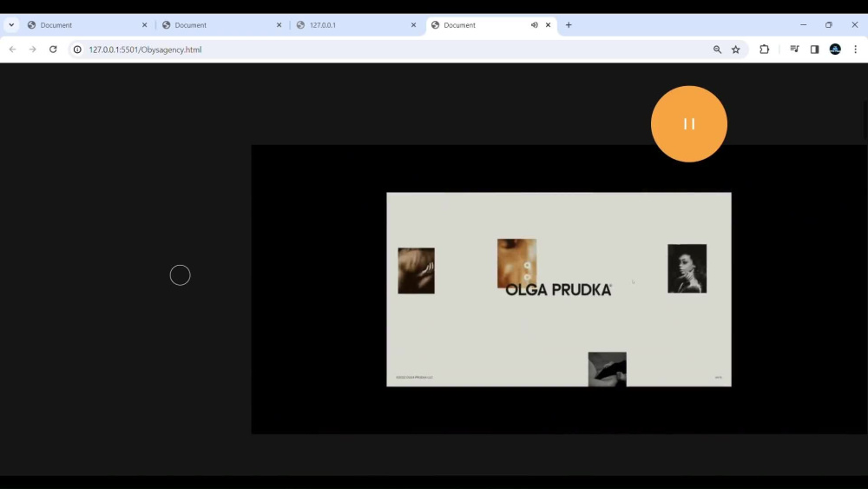The width and height of the screenshot is (868, 489).
Task: Switch to the 127.0.0.1 tab
Action: click(357, 25)
